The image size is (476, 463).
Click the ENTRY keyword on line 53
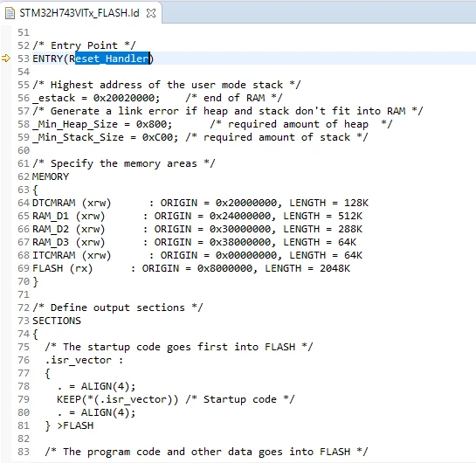pyautogui.click(x=47, y=59)
